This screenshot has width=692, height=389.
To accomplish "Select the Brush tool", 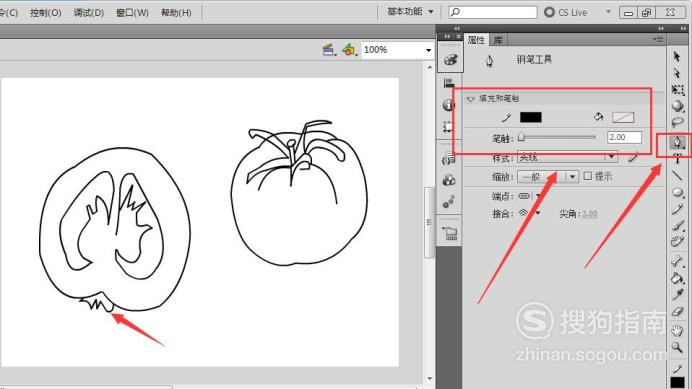I will pos(677,226).
